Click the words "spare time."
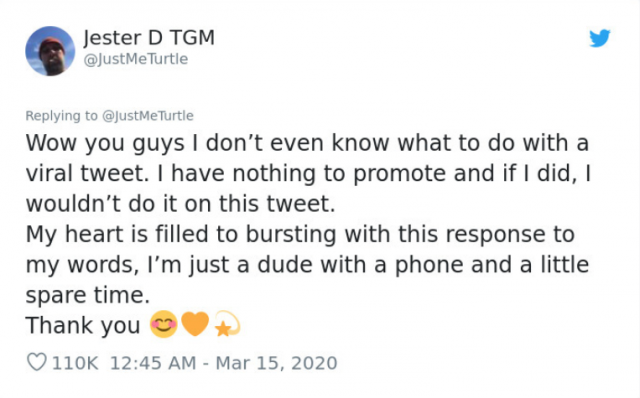 point(88,296)
